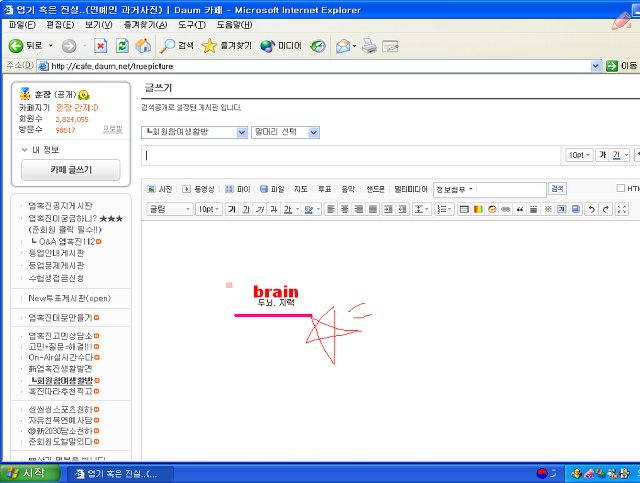This screenshot has width=640, height=483.
Task: Go to the Home page icon
Action: coord(143,46)
